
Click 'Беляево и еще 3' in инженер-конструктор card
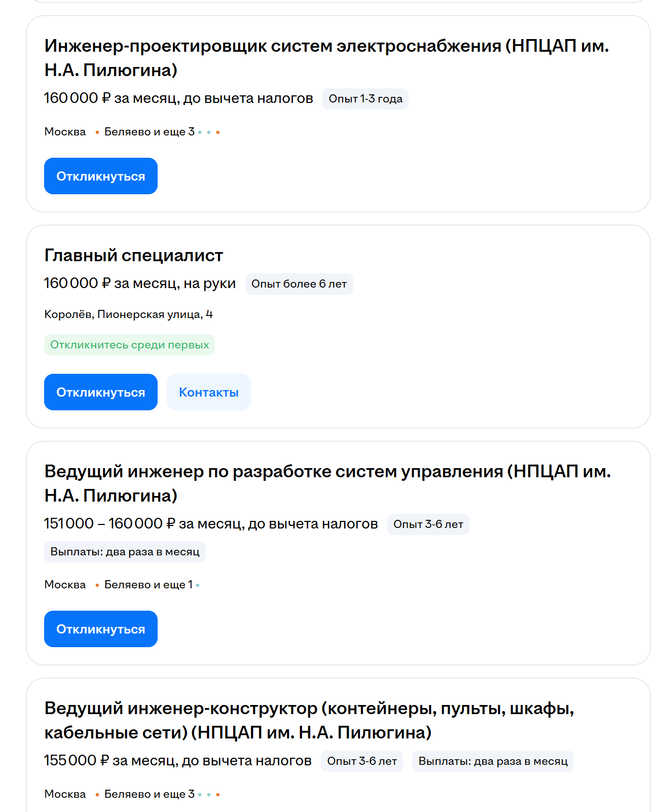[149, 794]
